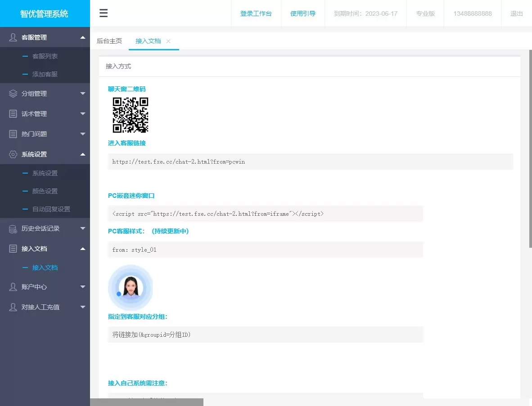Click the PC客服样式 heading
This screenshot has width=532, height=406.
tap(148, 231)
